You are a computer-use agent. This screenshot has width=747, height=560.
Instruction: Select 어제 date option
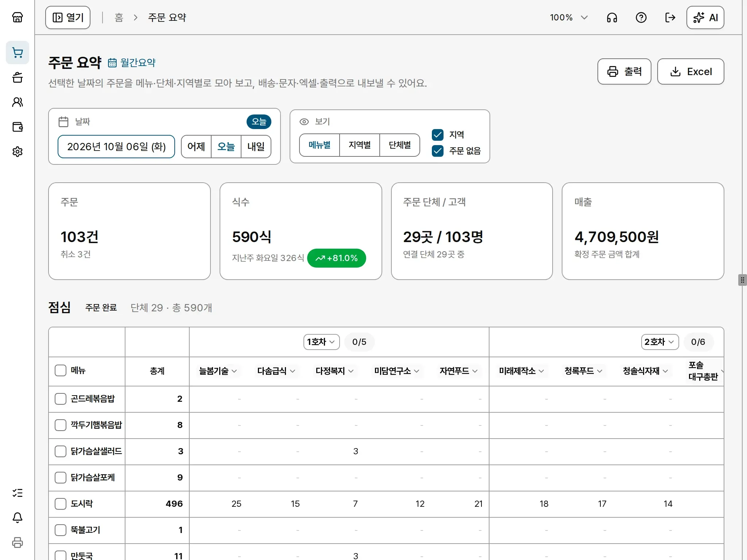point(196,147)
